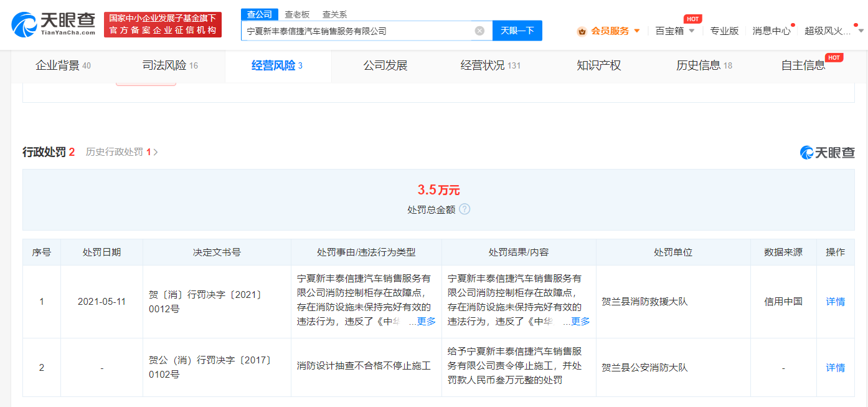Select the 经营风险 tab
Image resolution: width=868 pixels, height=407 pixels.
(x=278, y=65)
